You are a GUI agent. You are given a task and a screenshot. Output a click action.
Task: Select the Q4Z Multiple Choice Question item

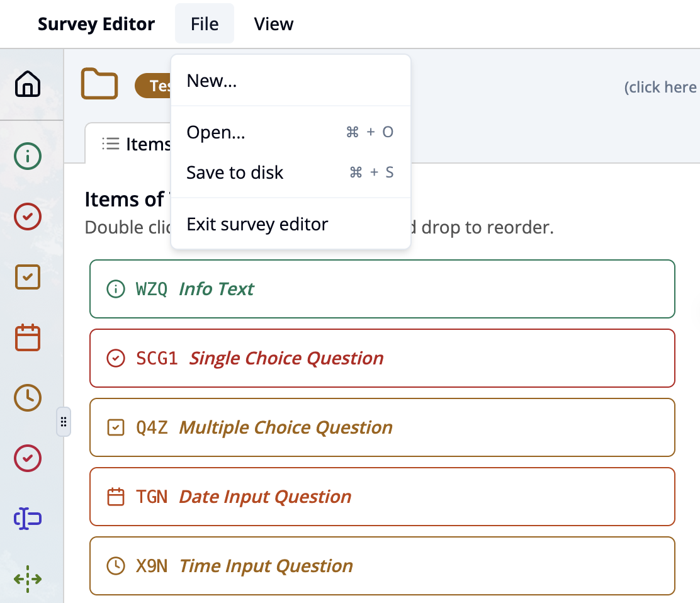coord(382,427)
